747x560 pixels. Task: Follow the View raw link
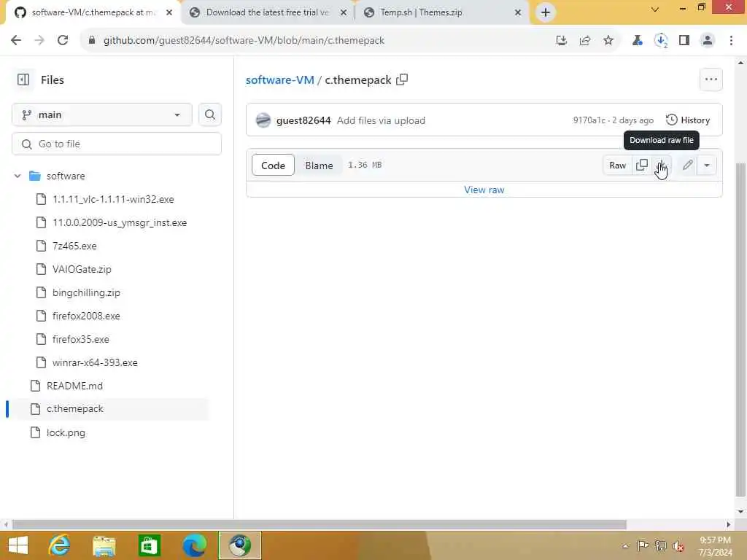484,190
